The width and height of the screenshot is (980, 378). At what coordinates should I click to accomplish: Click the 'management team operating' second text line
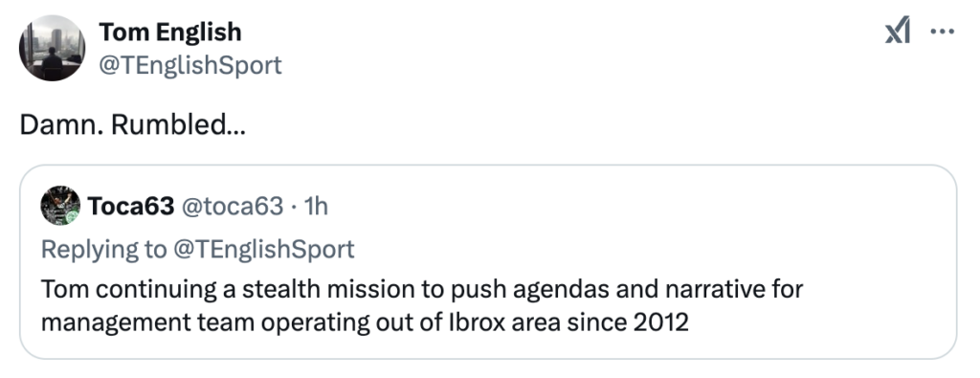pyautogui.click(x=365, y=322)
